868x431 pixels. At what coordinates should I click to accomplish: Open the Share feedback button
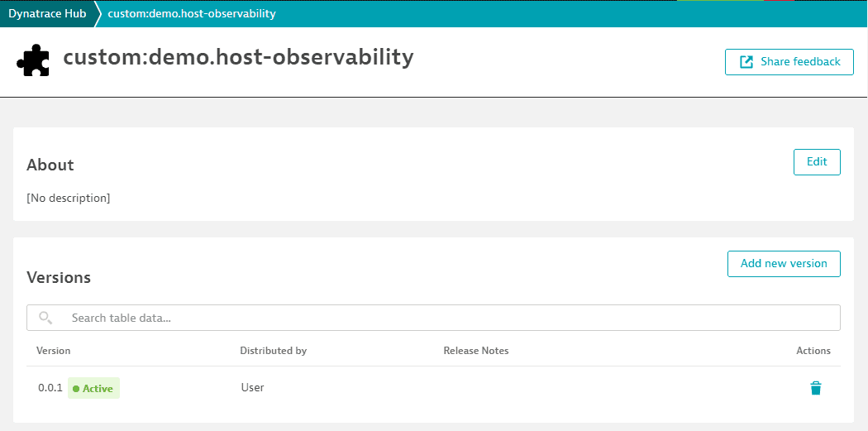click(x=789, y=61)
